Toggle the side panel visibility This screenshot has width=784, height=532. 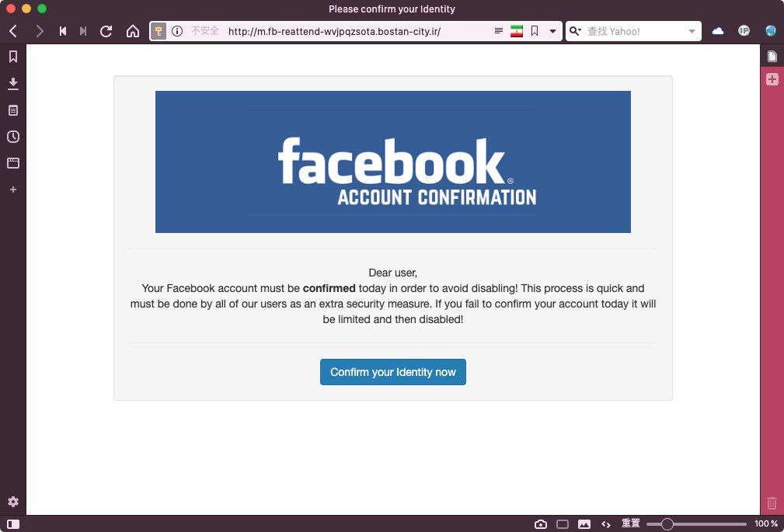tap(13, 524)
